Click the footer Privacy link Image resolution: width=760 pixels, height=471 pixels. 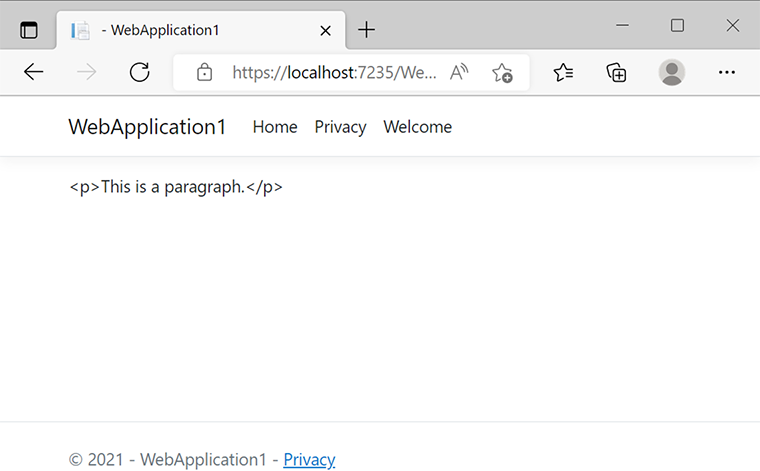click(x=309, y=459)
